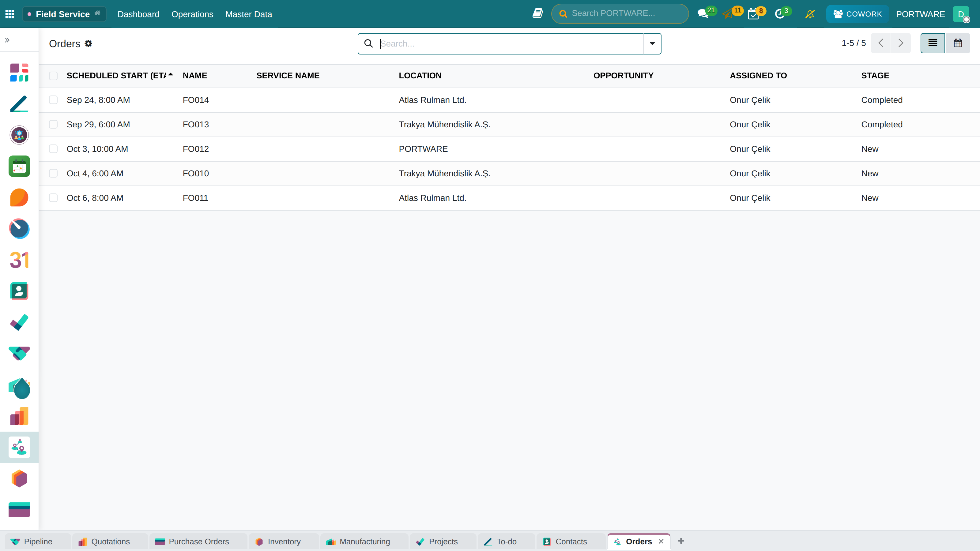Click the COWORK button
Image resolution: width=980 pixels, height=551 pixels.
(x=858, y=14)
